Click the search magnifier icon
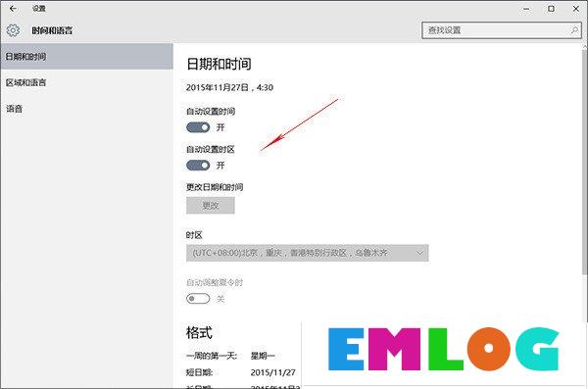The image size is (588, 389). (x=573, y=30)
